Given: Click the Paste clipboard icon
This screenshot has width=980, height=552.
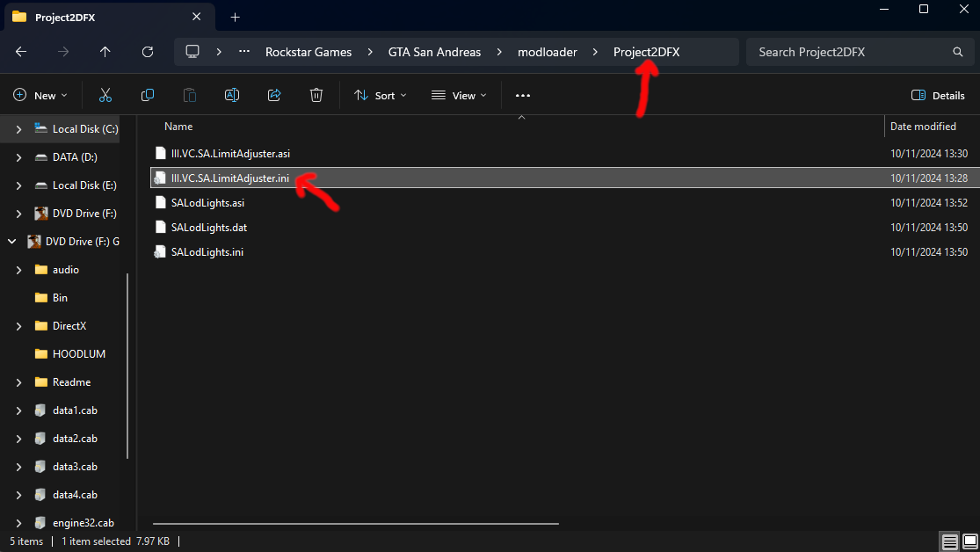Looking at the screenshot, I should pos(189,95).
